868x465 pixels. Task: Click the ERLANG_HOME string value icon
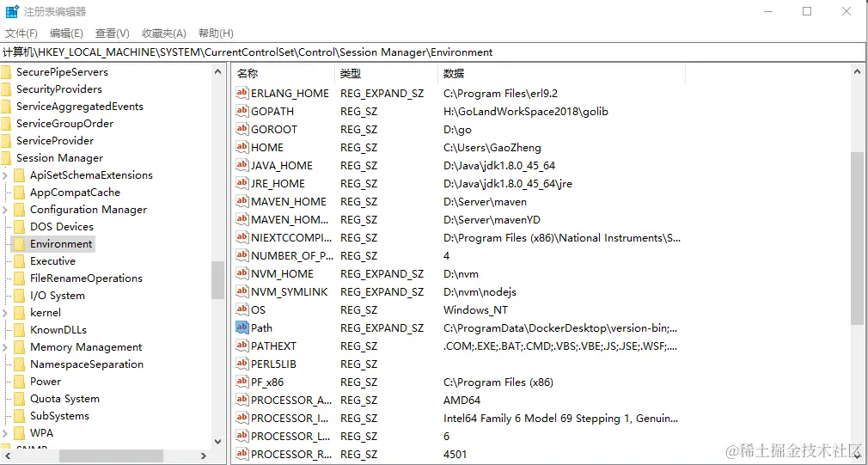click(241, 93)
